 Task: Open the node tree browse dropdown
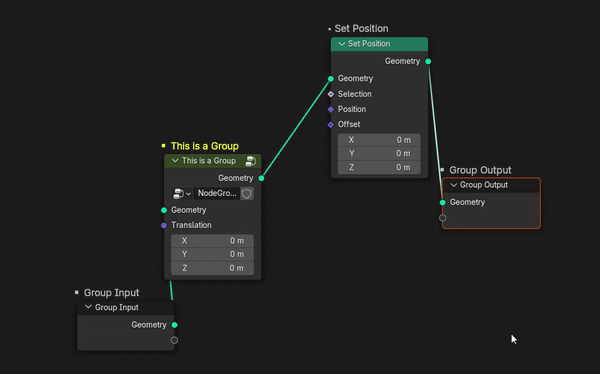(182, 194)
